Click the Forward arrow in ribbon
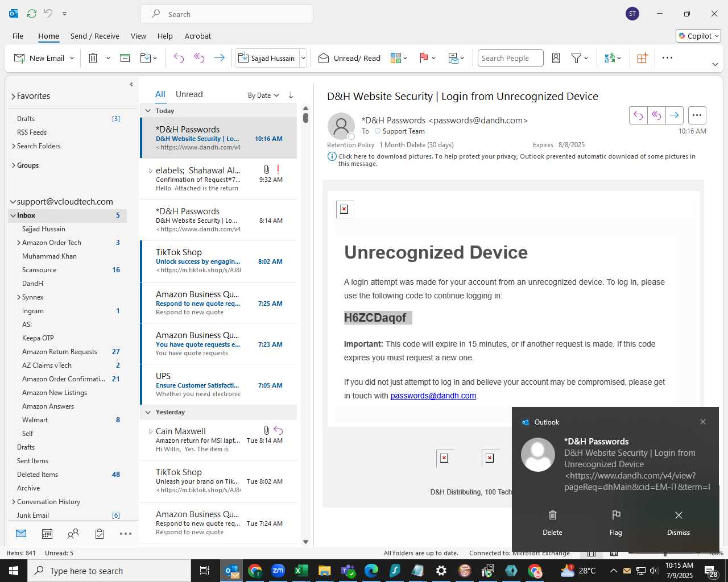Viewport: 728px width, 582px height. coord(219,58)
